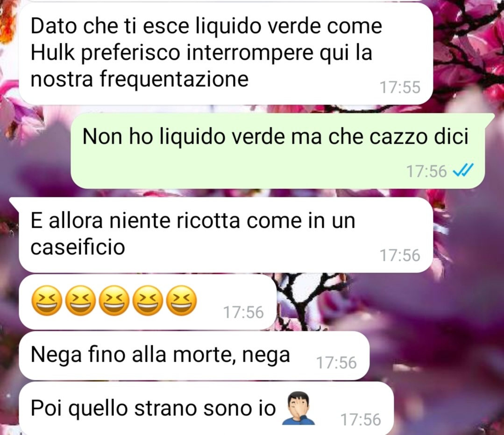Tap the fourth laughing emoji
Screen dimensions: 504x435
pyautogui.click(x=148, y=301)
